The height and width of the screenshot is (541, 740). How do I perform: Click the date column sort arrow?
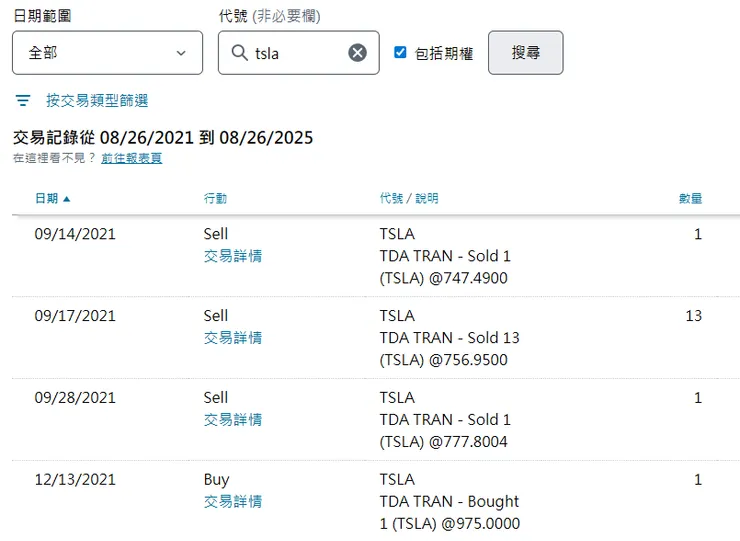pyautogui.click(x=67, y=199)
